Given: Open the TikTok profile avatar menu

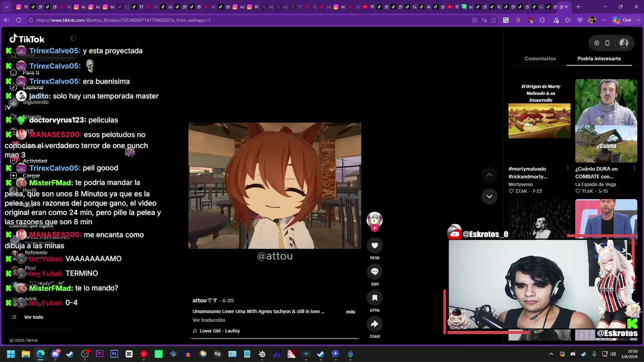Looking at the screenshot, I should pos(624,43).
